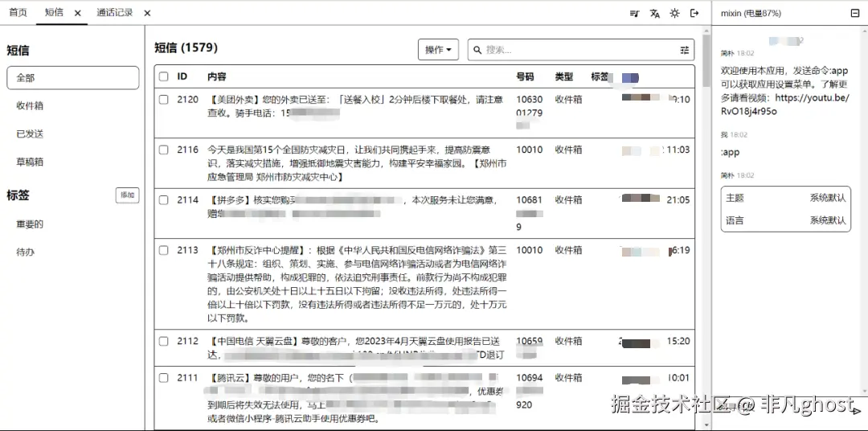Open the 郑州市反诈中心提醒 message
The width and height of the screenshot is (868, 431).
pos(357,284)
